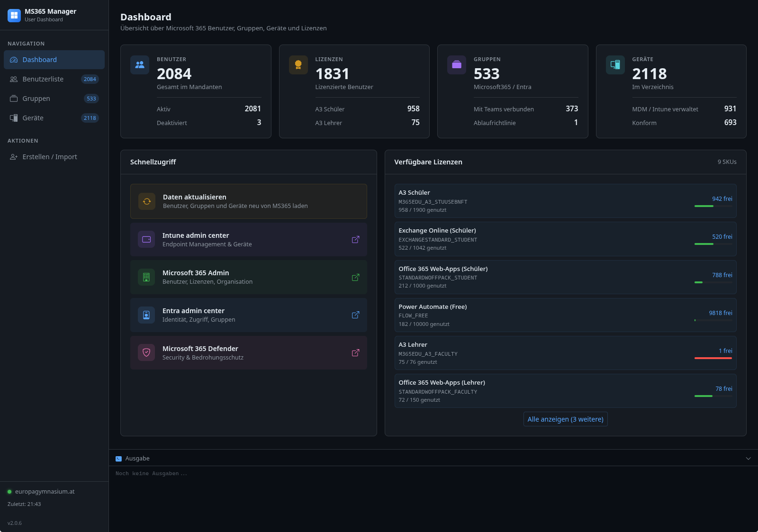Screen dimensions: 758x532
Task: Click the Zuletzt: 21:43 timestamp
Action: (24, 504)
